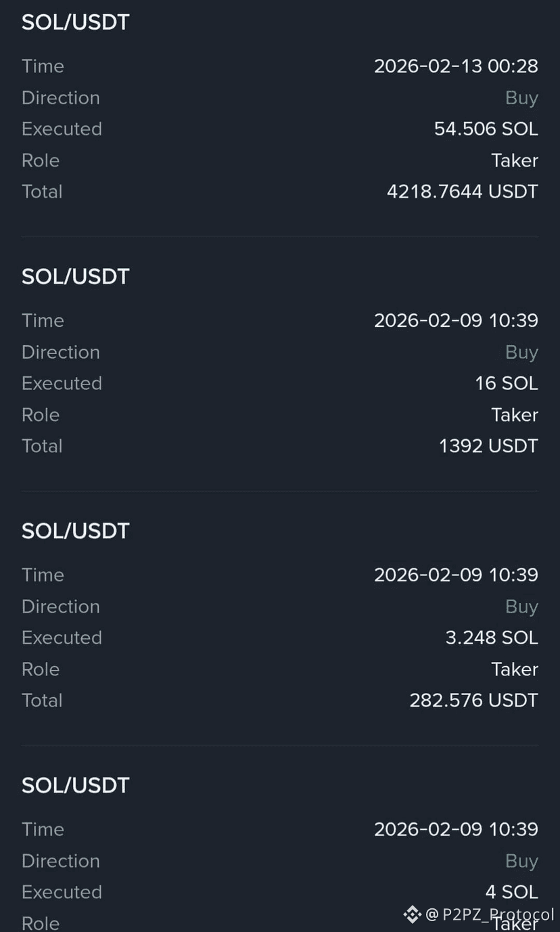Tap Total label beside 282.576 USDT
Screen dimensions: 560x932
point(42,701)
